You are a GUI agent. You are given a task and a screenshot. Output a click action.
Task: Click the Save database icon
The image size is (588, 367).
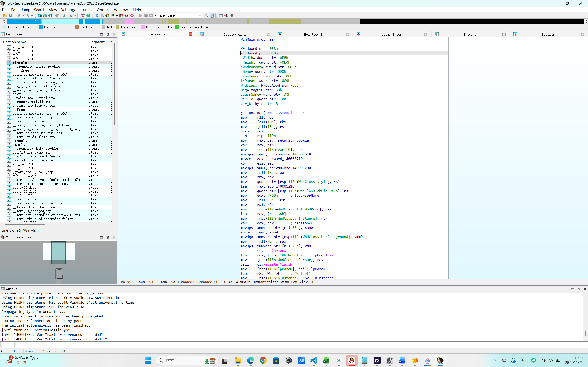10,16
